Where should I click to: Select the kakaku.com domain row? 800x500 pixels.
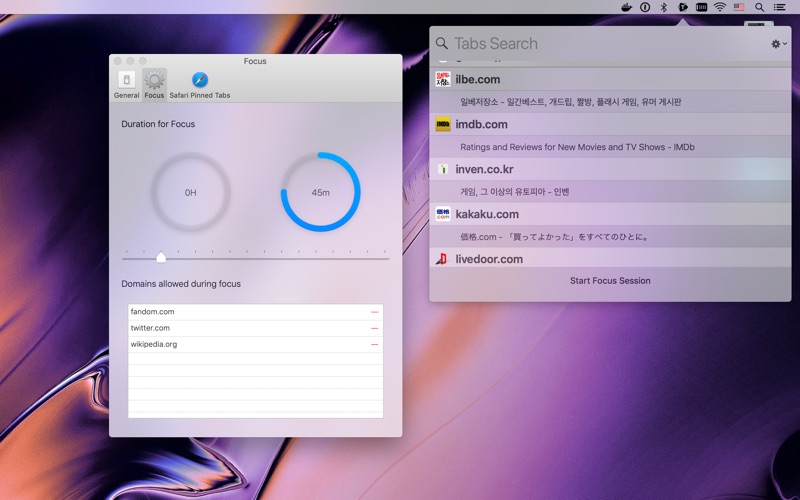click(610, 214)
